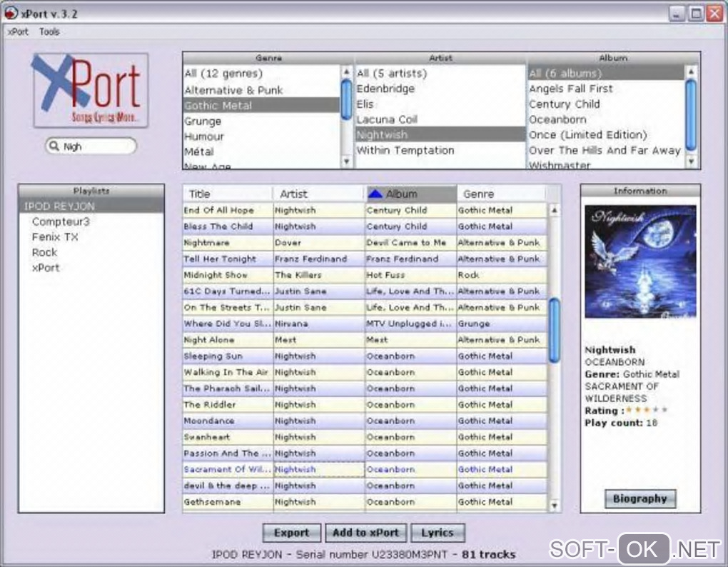Select Within Temptation artist
728x567 pixels.
(x=440, y=150)
